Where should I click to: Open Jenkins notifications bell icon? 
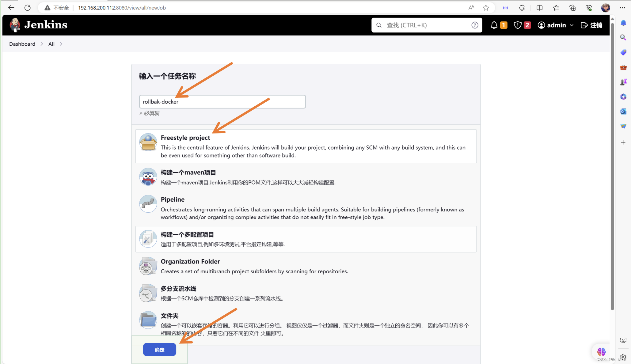494,25
